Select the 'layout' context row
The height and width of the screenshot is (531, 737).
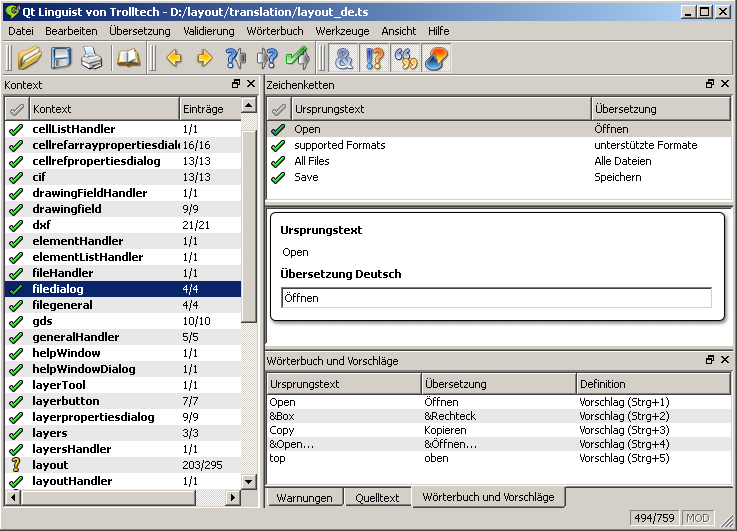coord(50,465)
